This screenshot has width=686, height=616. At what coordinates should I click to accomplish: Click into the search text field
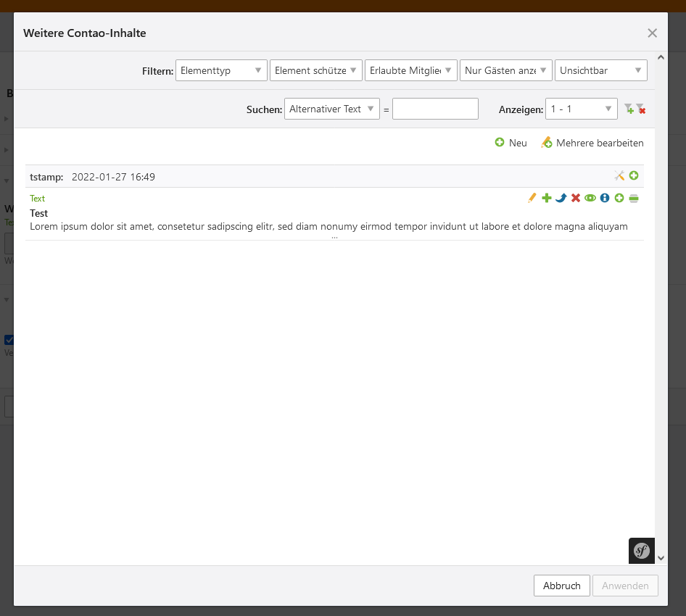(x=435, y=109)
